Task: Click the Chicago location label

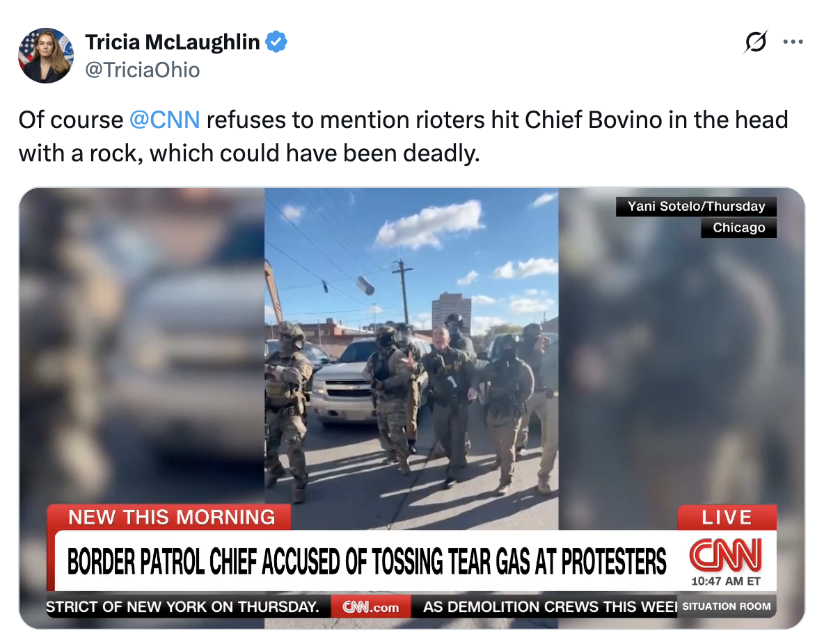Action: (x=739, y=227)
